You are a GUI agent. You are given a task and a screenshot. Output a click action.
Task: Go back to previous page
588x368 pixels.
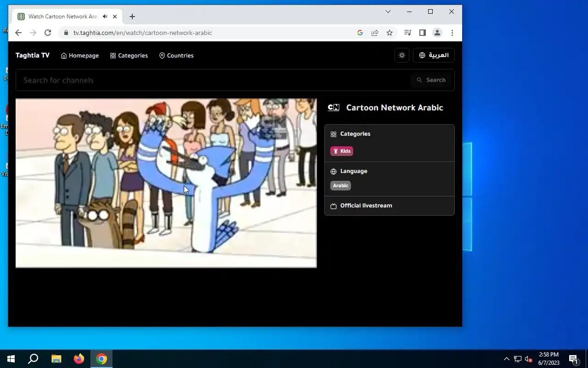click(18, 33)
